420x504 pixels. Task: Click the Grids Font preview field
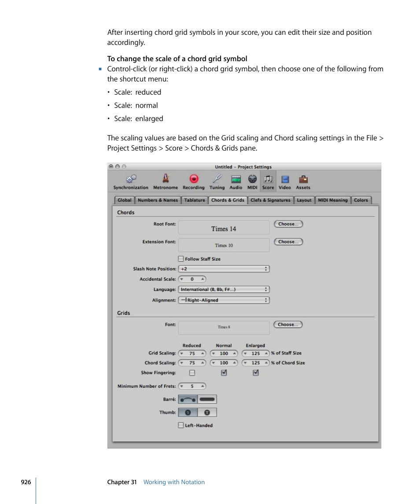224,328
